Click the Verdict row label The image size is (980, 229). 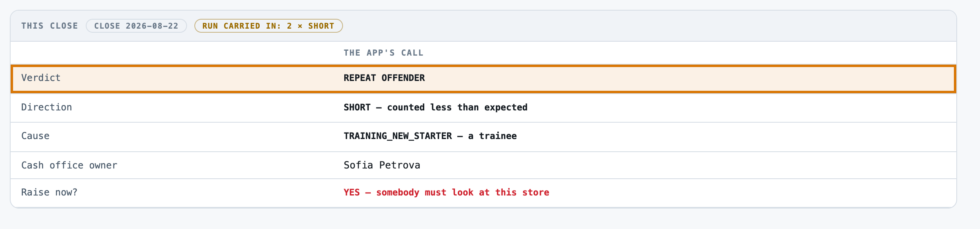pyautogui.click(x=41, y=78)
